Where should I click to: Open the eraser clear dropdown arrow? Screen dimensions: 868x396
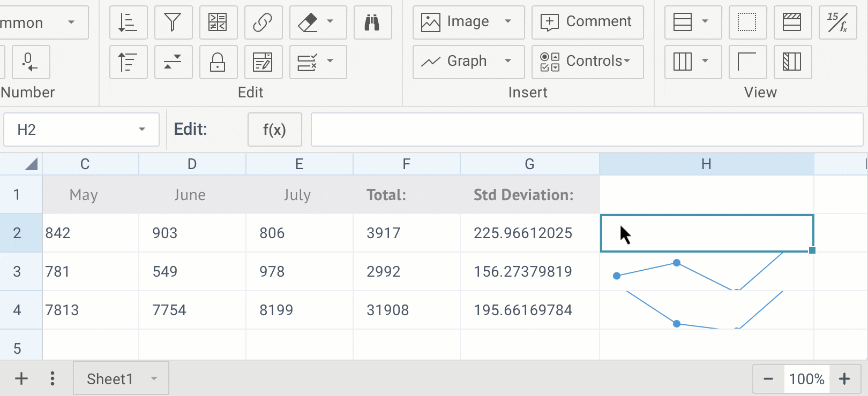click(x=330, y=22)
